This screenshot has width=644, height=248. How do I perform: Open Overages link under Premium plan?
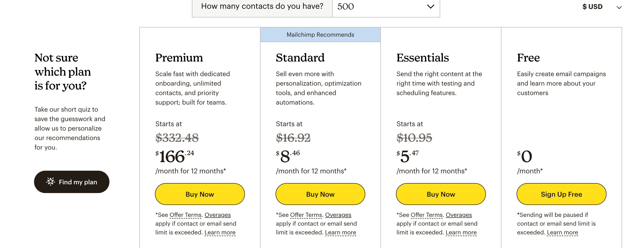(x=217, y=215)
